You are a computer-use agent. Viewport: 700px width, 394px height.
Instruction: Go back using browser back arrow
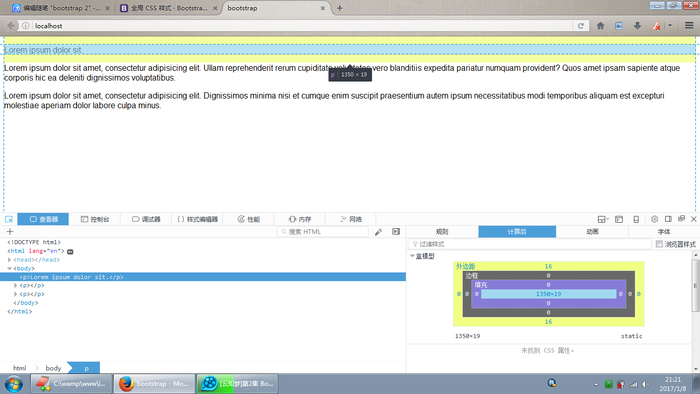(x=11, y=26)
